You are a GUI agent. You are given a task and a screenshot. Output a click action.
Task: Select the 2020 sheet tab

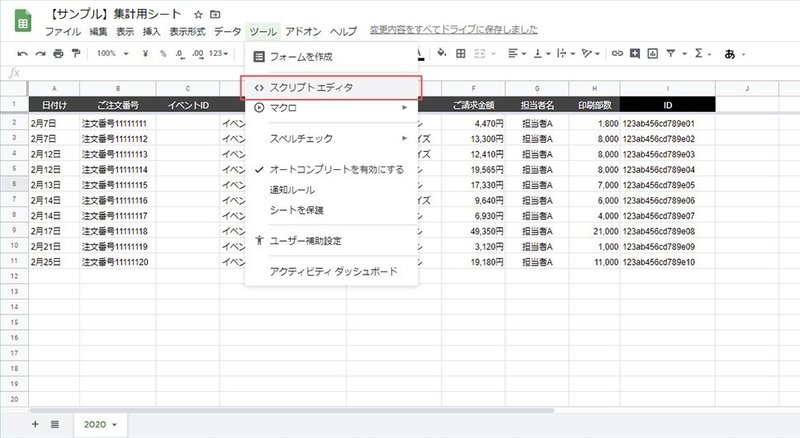[x=100, y=425]
